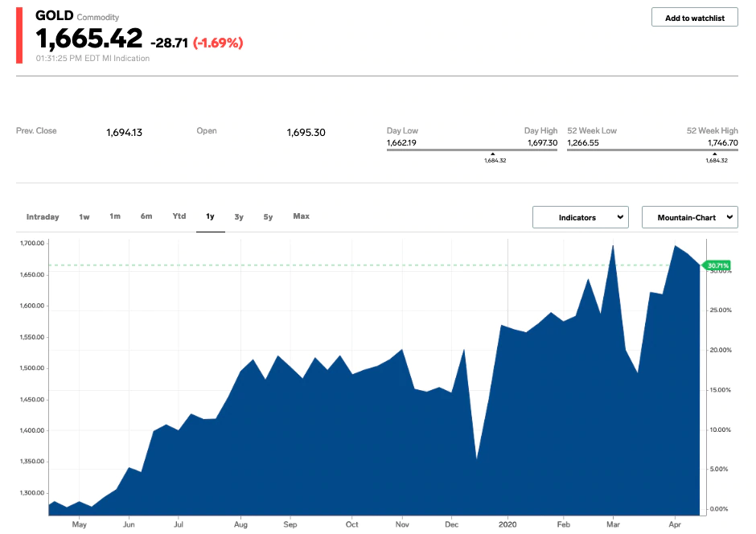Click the green 30.71% price marker
The image size is (756, 534).
[x=717, y=265]
